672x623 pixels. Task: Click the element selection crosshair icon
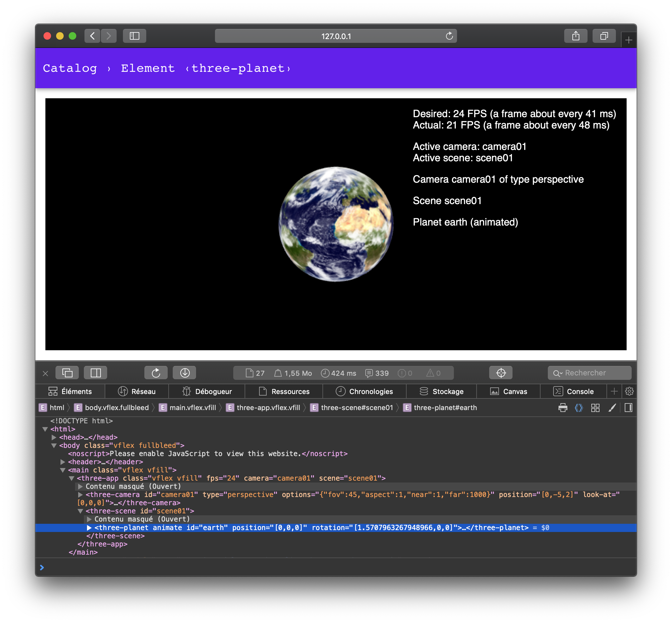click(501, 373)
